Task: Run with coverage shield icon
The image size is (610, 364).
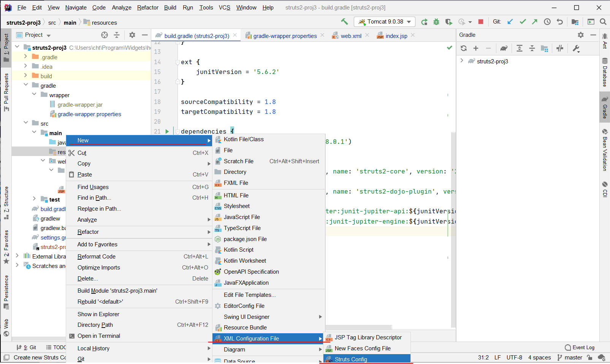Action: [x=449, y=22]
